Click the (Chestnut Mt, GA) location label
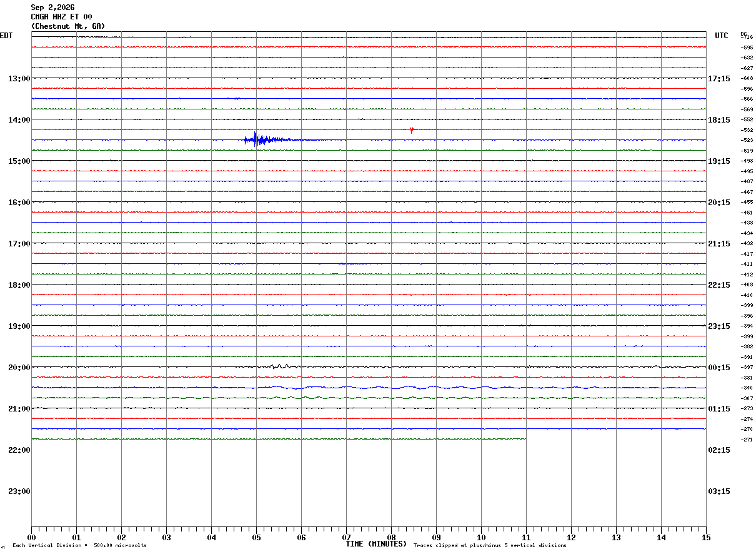This screenshot has height=554, width=756. (68, 26)
